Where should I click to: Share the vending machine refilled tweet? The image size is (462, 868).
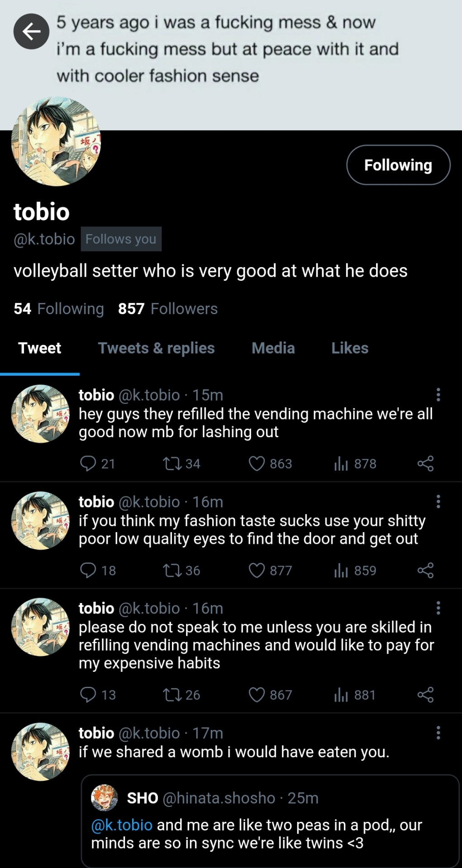[425, 463]
